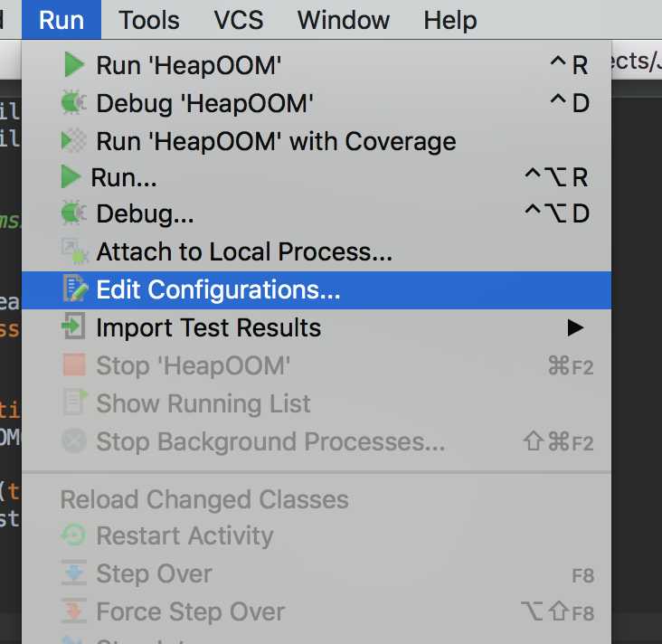The image size is (662, 644).
Task: Select Attach to Local Process...
Action: tap(317, 251)
